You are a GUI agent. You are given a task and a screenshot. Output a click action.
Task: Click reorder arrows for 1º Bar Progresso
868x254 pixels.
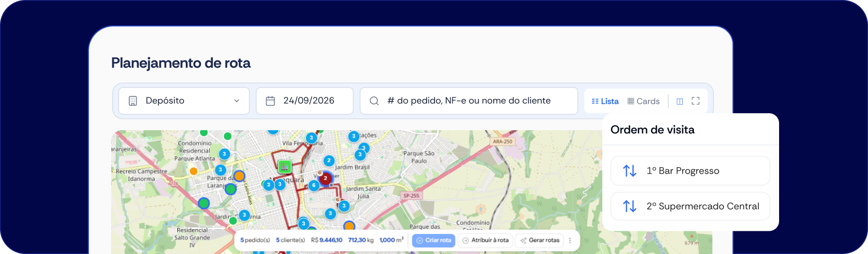click(x=629, y=170)
